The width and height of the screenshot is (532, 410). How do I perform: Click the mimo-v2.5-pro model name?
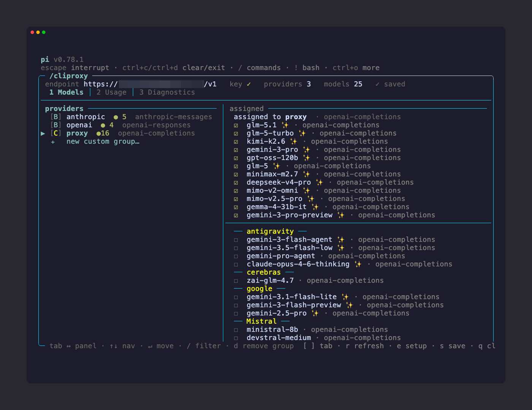pyautogui.click(x=274, y=199)
